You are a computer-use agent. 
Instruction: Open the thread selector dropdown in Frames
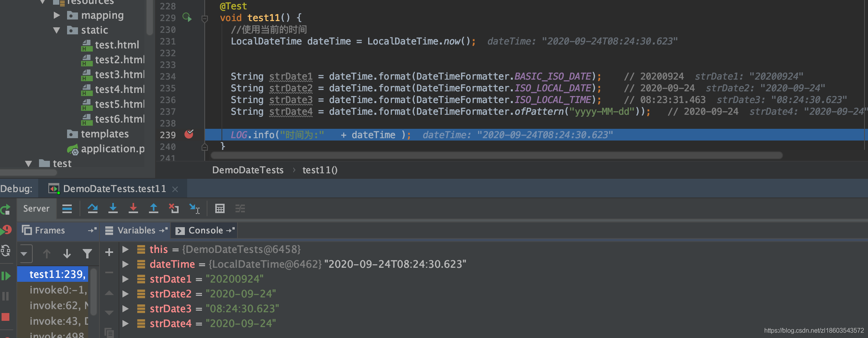click(x=25, y=254)
